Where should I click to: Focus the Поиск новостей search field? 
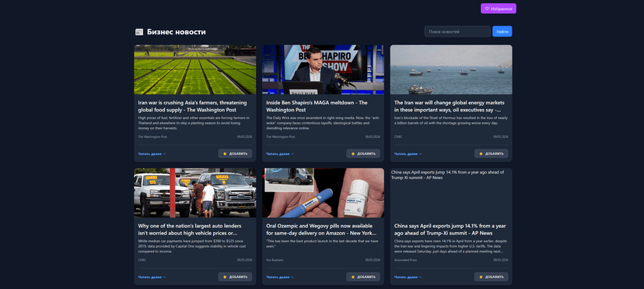[457, 32]
